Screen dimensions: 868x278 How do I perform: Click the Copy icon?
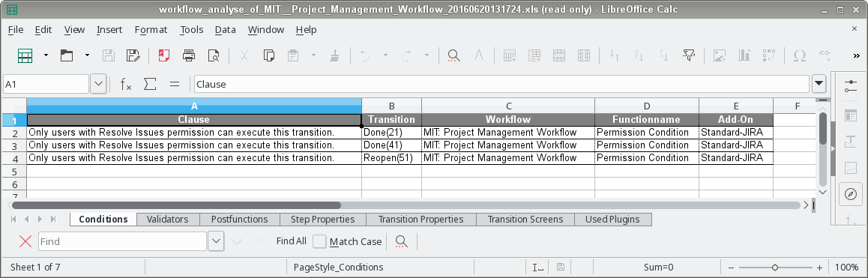tap(269, 55)
